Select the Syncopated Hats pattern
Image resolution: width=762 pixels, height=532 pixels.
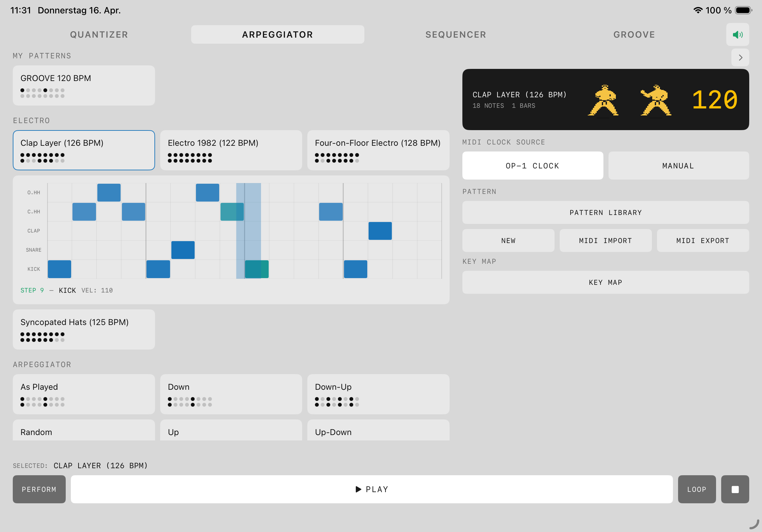tap(84, 329)
